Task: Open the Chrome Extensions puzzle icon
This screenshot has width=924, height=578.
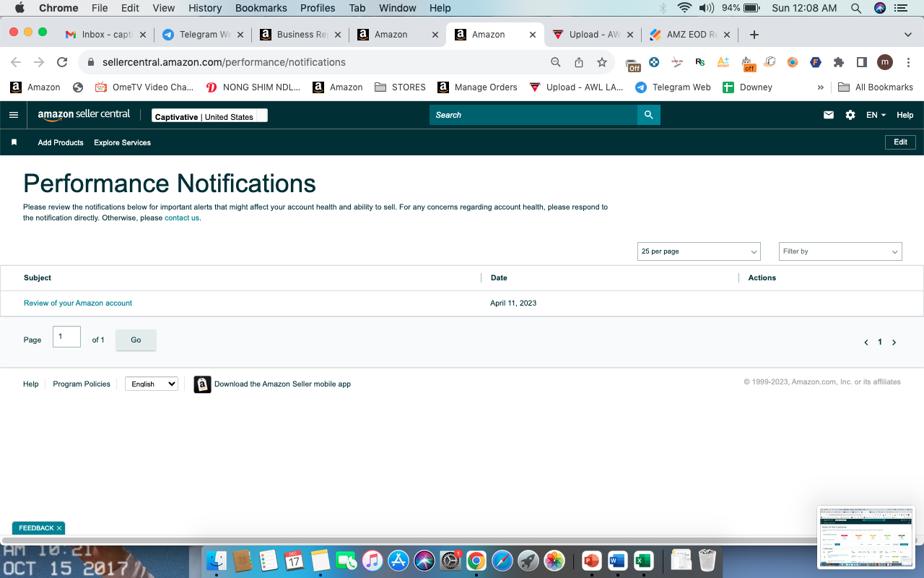Action: (839, 62)
